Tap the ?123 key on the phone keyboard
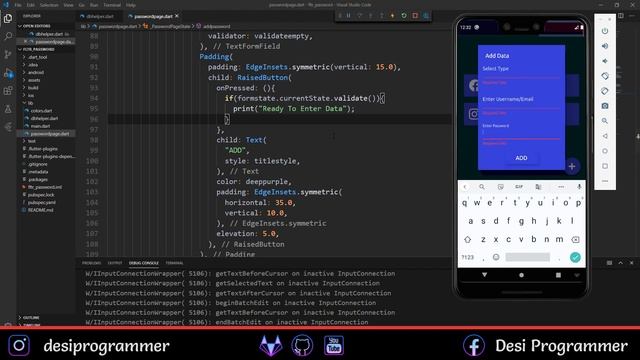This screenshot has width=640, height=360. 468,257
